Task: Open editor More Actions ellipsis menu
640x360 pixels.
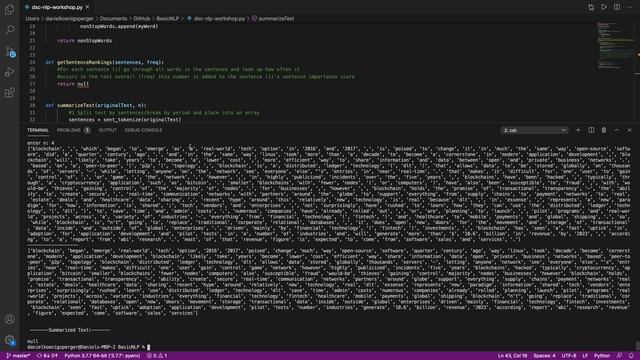Action: (629, 7)
